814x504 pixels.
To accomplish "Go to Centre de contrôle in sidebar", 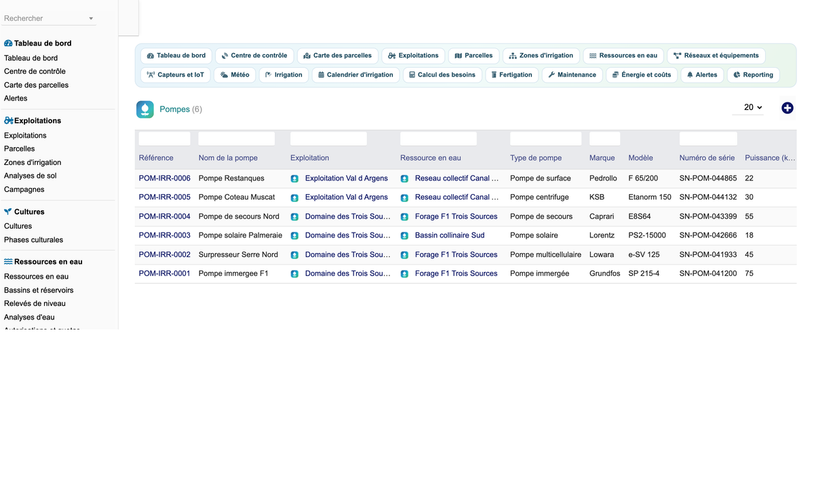I will click(35, 71).
